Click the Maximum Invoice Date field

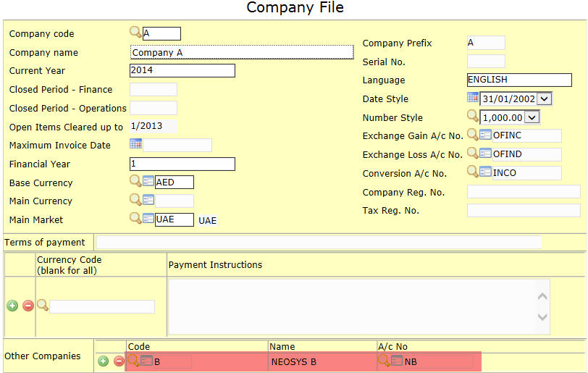click(x=177, y=146)
